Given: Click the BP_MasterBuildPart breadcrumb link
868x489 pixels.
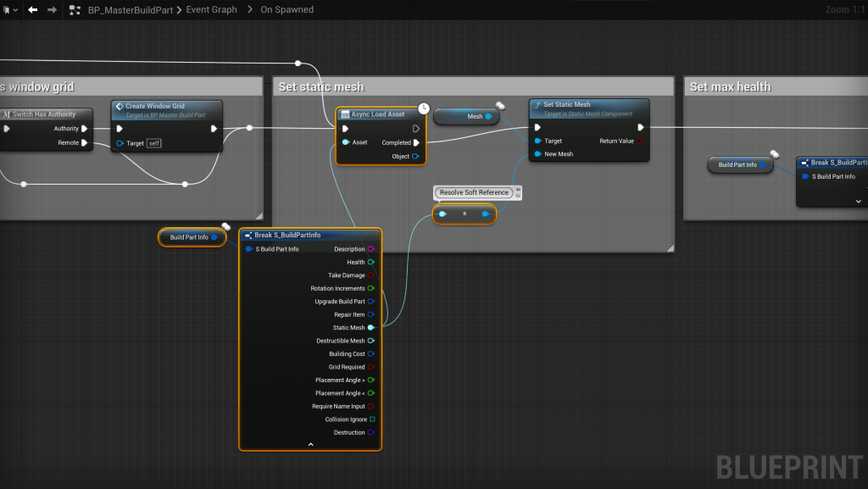Looking at the screenshot, I should [x=131, y=10].
